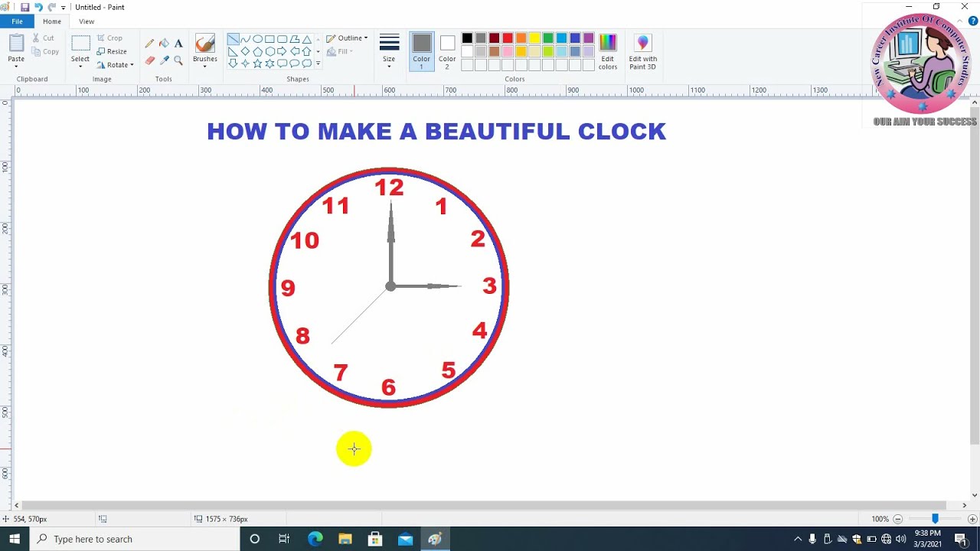980x551 pixels.
Task: Choose the Five-point star shape
Action: click(x=257, y=64)
